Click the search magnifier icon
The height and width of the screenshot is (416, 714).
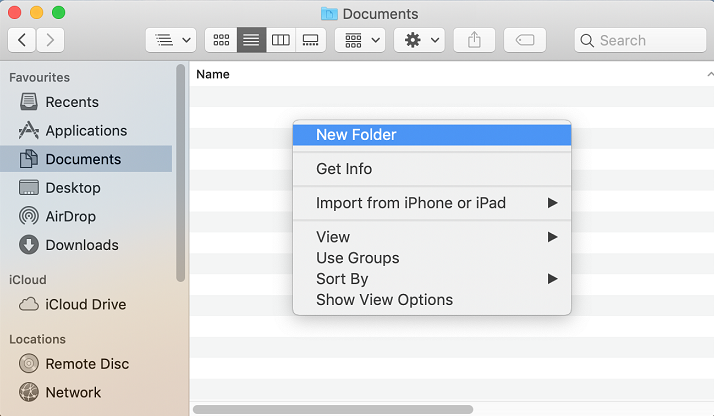pos(587,41)
